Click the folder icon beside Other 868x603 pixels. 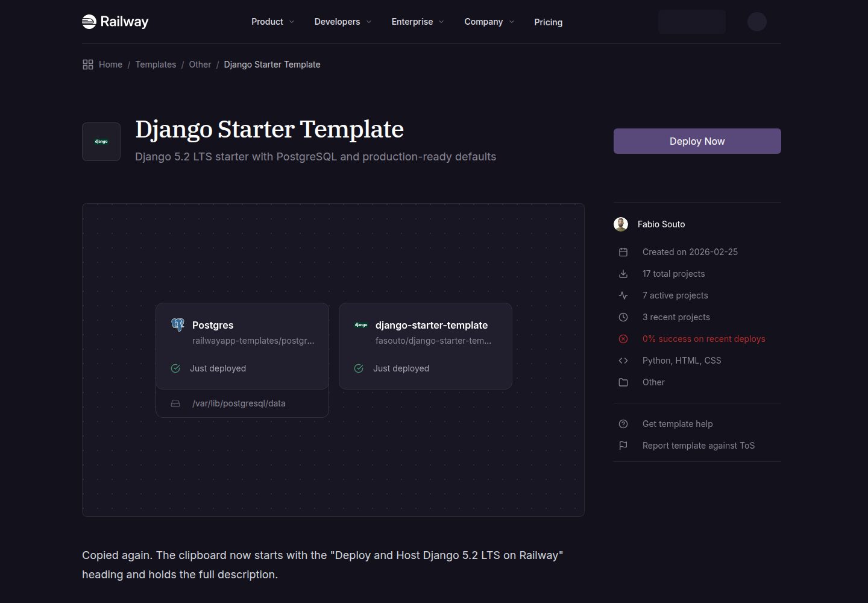point(623,382)
